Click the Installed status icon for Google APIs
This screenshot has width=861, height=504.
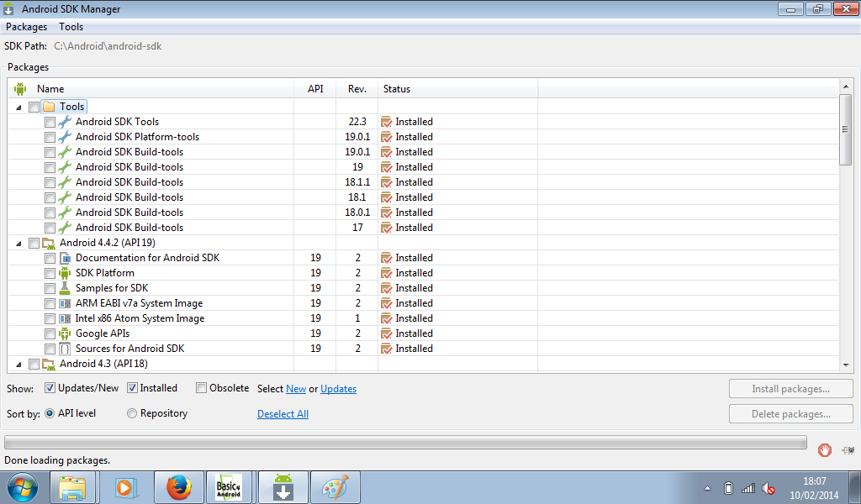[x=387, y=333]
